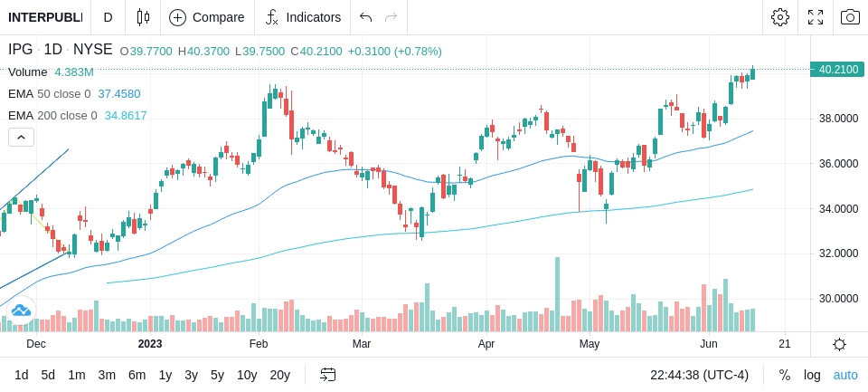Click the high value H40.3700

pos(203,52)
